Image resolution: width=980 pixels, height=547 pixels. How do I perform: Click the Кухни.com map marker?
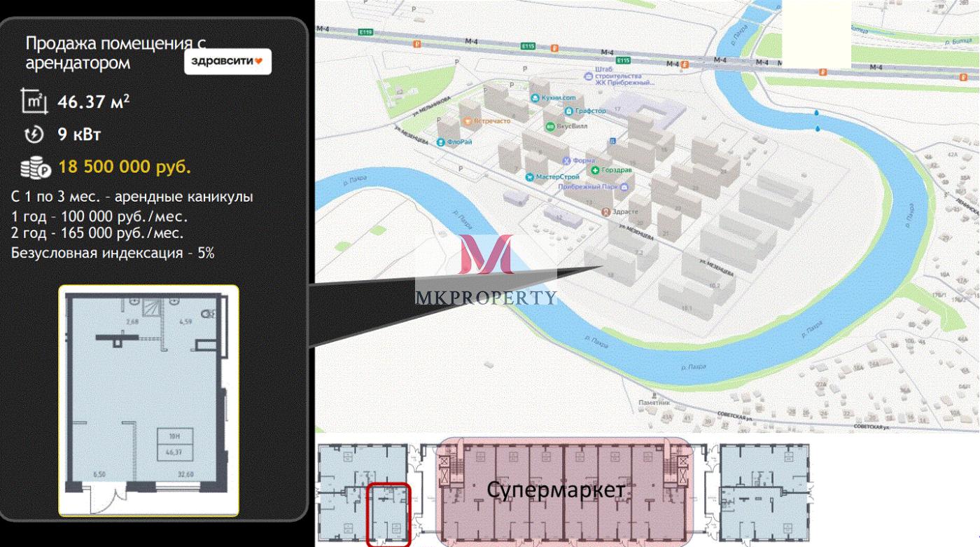pos(535,98)
